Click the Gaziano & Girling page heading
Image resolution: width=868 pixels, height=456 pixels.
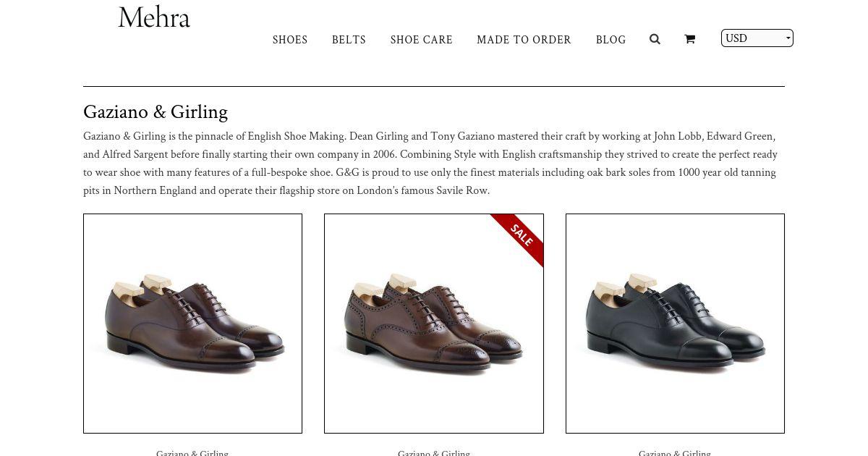[x=156, y=112]
